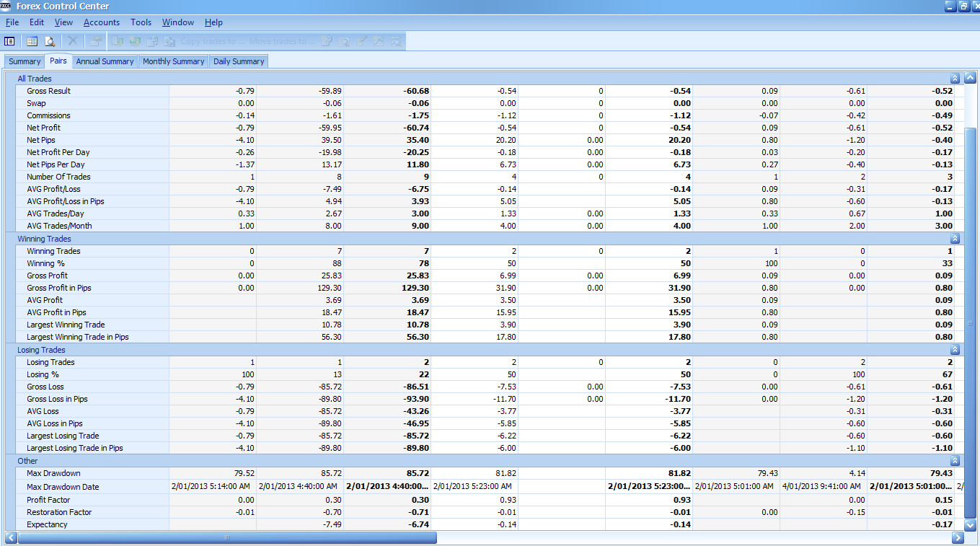Image resolution: width=980 pixels, height=546 pixels.
Task: Open the View menu
Action: pos(63,22)
